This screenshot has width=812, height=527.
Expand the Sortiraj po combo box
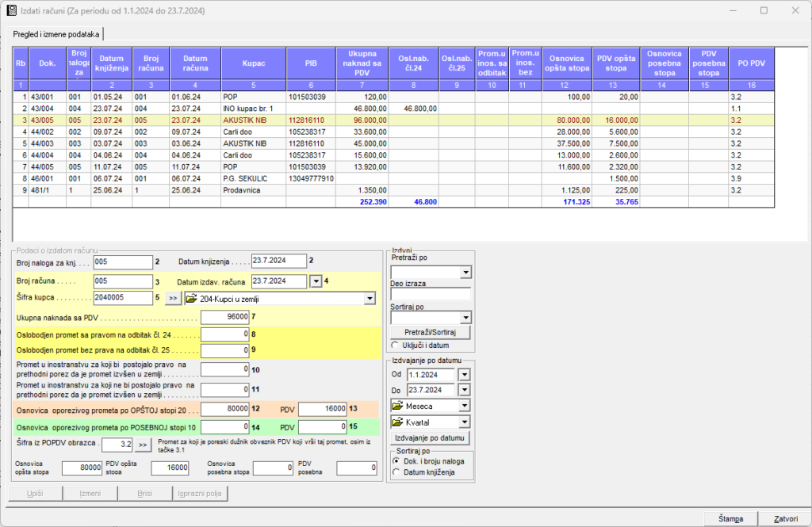[x=465, y=318]
